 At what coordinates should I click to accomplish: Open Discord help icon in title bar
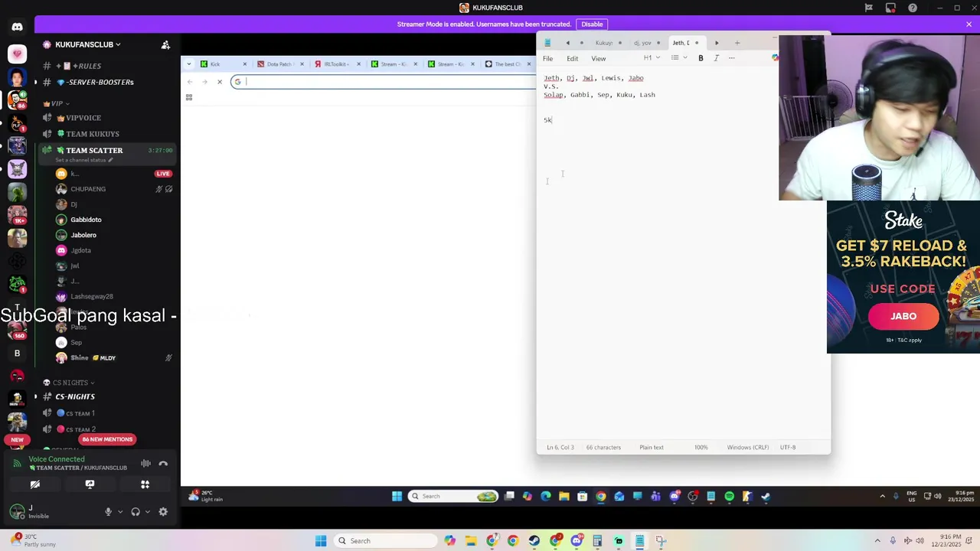[x=913, y=8]
